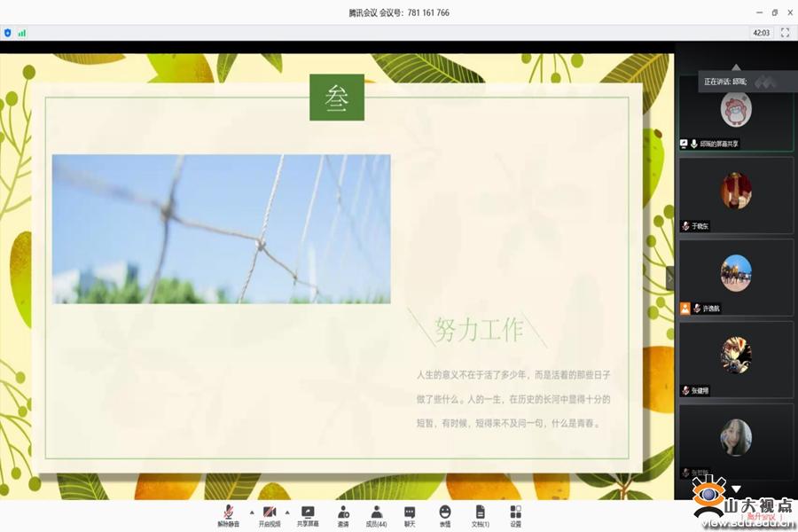Select the participant tile with 屏幕共享 label
Screen dimensions: 798x532
point(736,113)
